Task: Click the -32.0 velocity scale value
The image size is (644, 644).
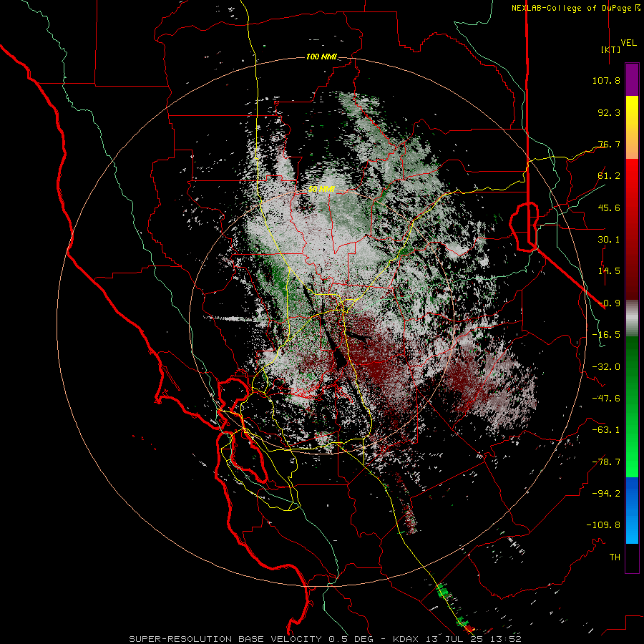Action: [606, 367]
